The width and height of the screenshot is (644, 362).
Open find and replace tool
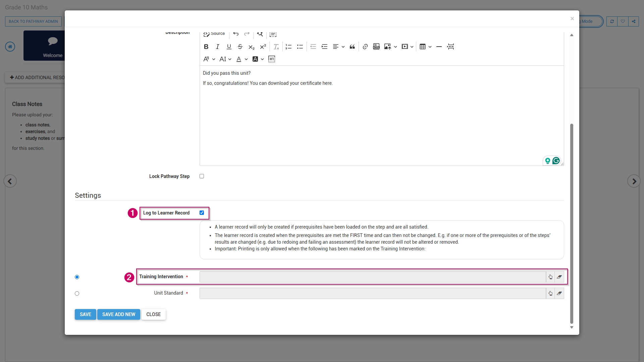tap(260, 34)
